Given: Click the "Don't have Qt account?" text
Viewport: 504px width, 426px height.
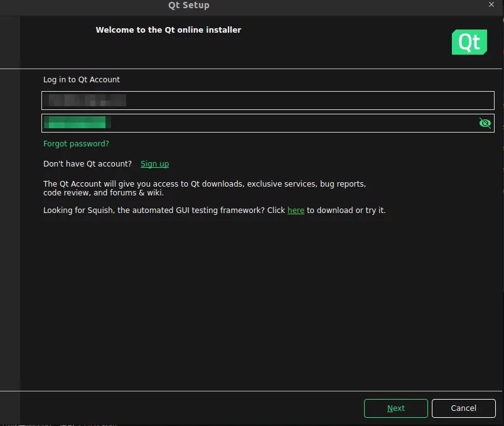Looking at the screenshot, I should [87, 164].
